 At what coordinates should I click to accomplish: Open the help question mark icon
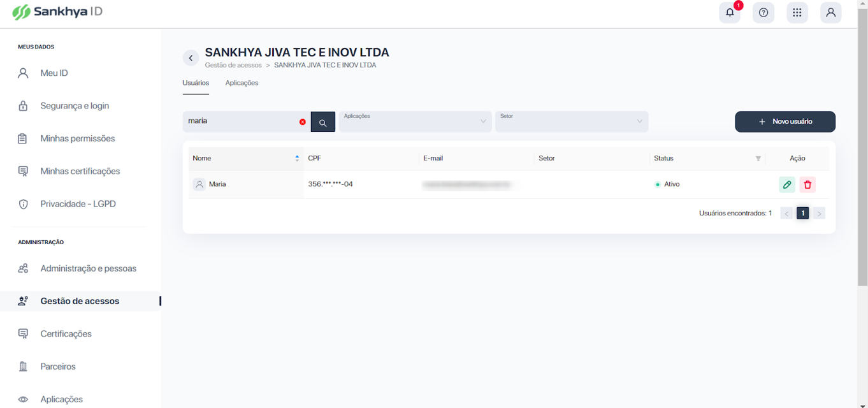pyautogui.click(x=763, y=13)
